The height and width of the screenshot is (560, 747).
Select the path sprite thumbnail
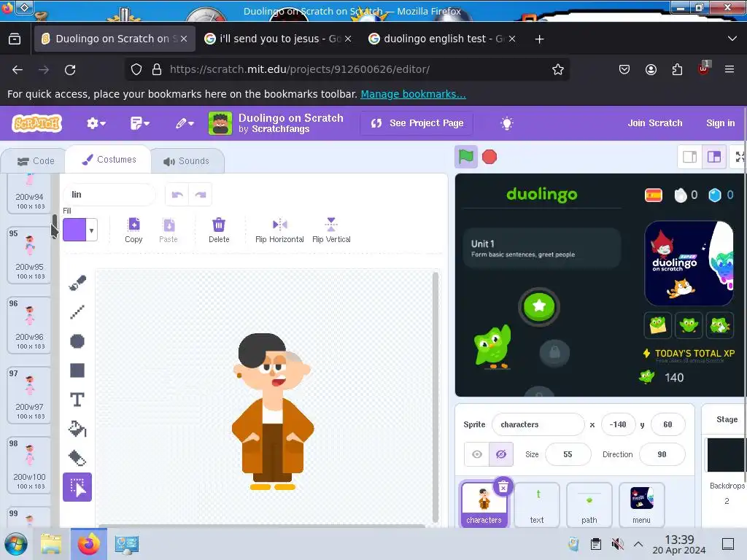pos(589,505)
